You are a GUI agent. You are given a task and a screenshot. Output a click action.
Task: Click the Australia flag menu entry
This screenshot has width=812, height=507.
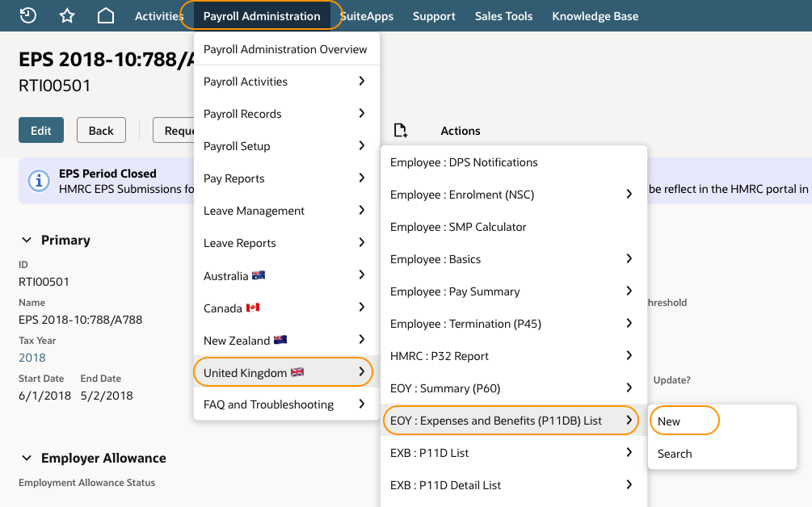(x=284, y=276)
